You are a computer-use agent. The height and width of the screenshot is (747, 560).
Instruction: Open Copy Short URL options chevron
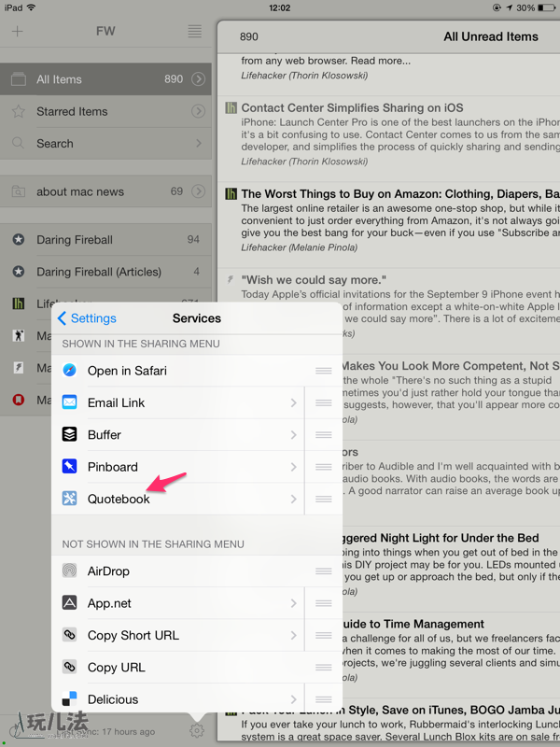(294, 635)
